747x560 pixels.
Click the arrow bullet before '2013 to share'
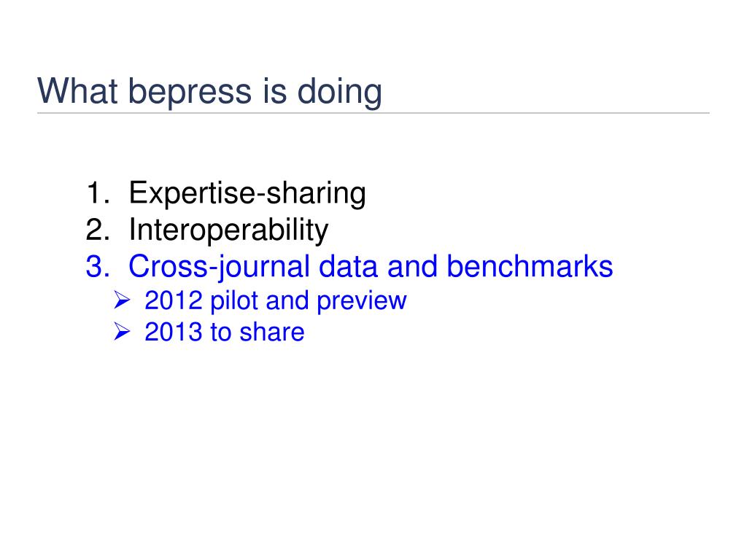pos(122,332)
